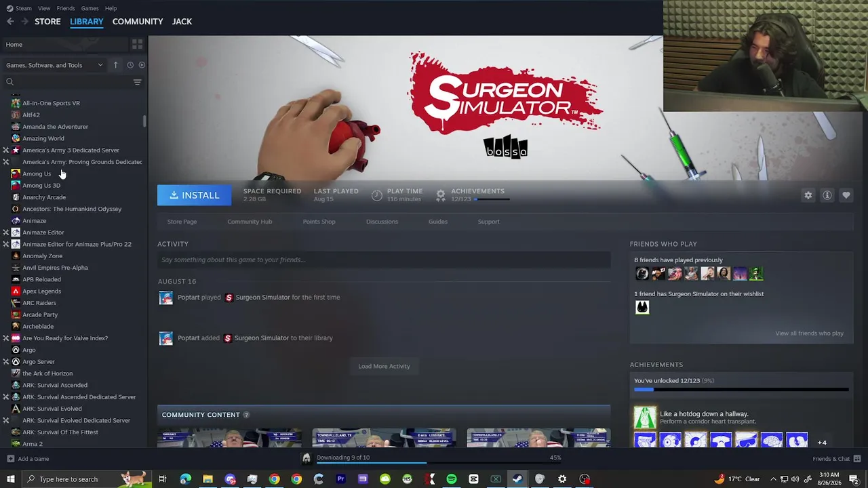Open the Discussions link
The height and width of the screenshot is (488, 868).
pyautogui.click(x=382, y=222)
